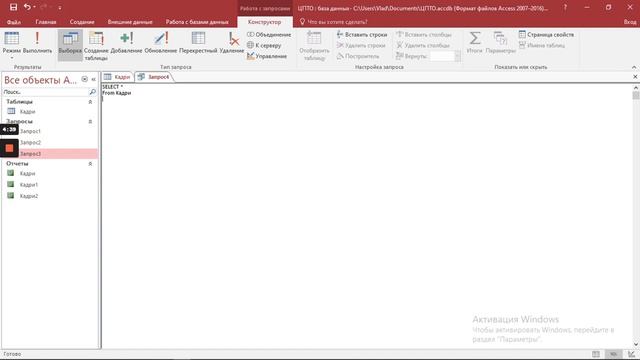Screen dimensions: 640x360
Task: Select Запрос1 in navigation pane
Action: tap(30, 131)
